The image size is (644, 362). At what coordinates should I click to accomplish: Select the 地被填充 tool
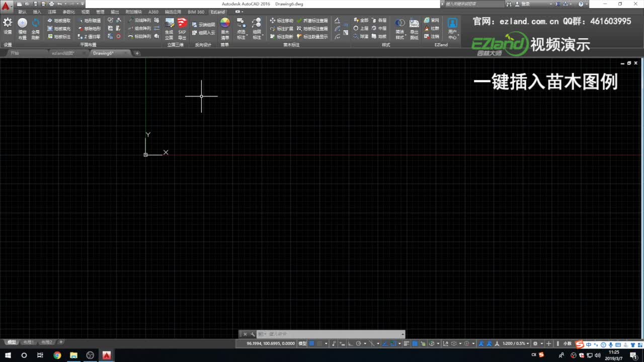click(59, 29)
